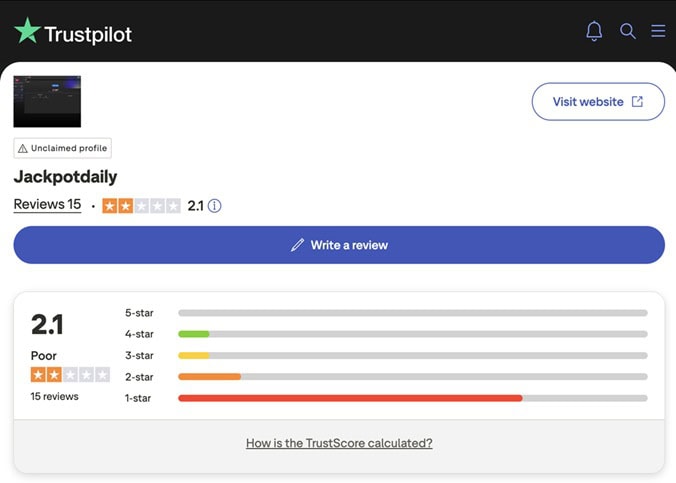Filter reviews by the 4-star green bar
This screenshot has width=676, height=483.
click(x=413, y=334)
